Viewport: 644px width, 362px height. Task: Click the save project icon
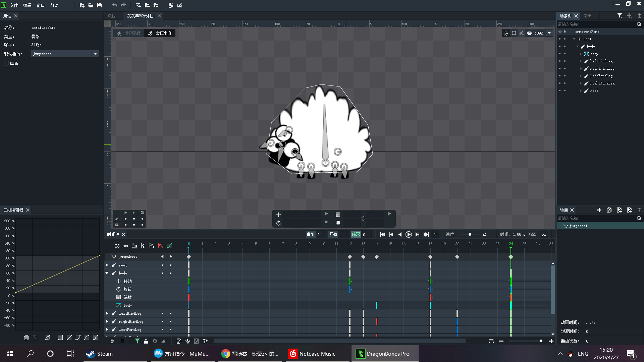coord(99,5)
